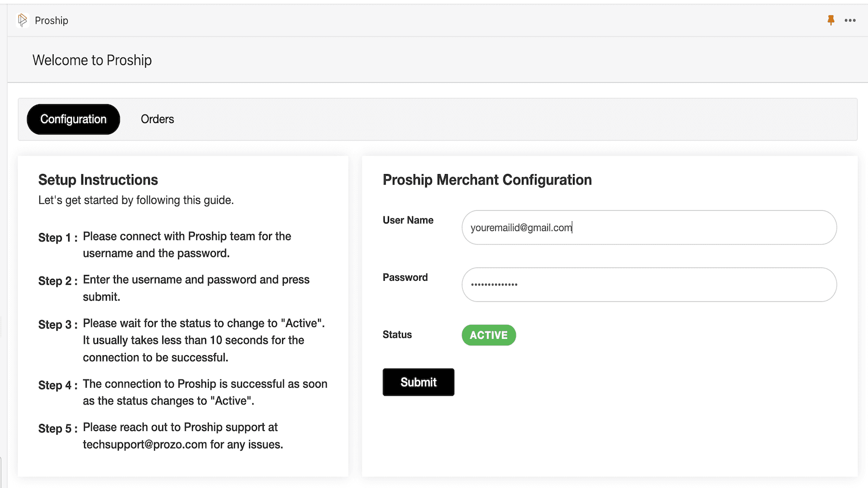The height and width of the screenshot is (488, 868).
Task: Select the Welcome to Proship heading
Action: [92, 60]
